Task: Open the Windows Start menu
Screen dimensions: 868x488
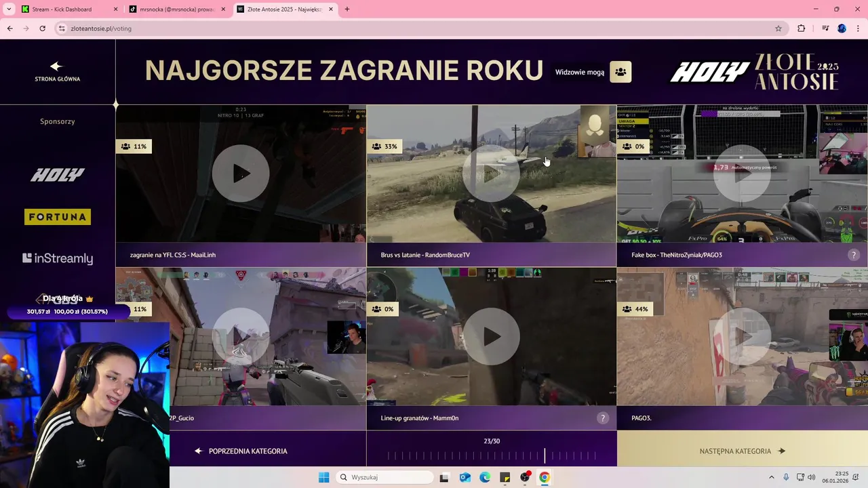Action: pyautogui.click(x=324, y=477)
